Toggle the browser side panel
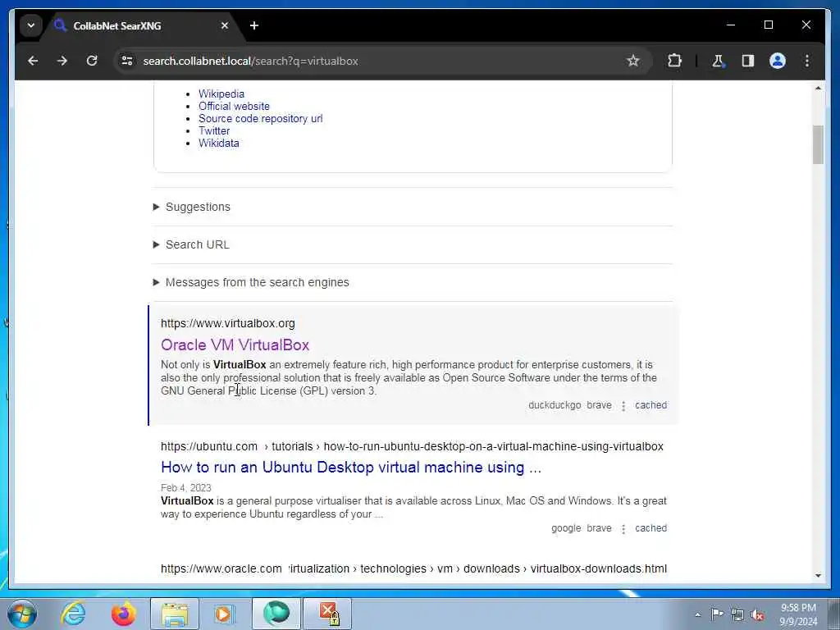This screenshot has height=630, width=840. [x=748, y=61]
